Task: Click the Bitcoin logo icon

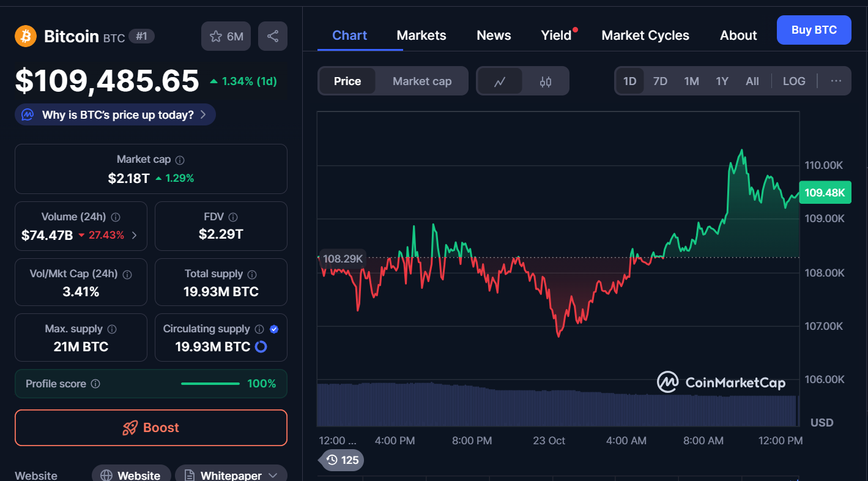Action: click(x=26, y=36)
